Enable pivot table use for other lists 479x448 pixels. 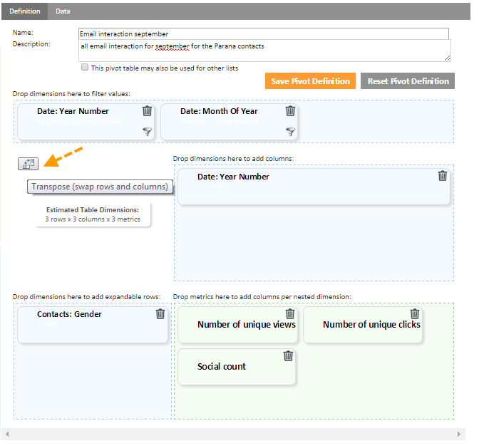tap(85, 68)
